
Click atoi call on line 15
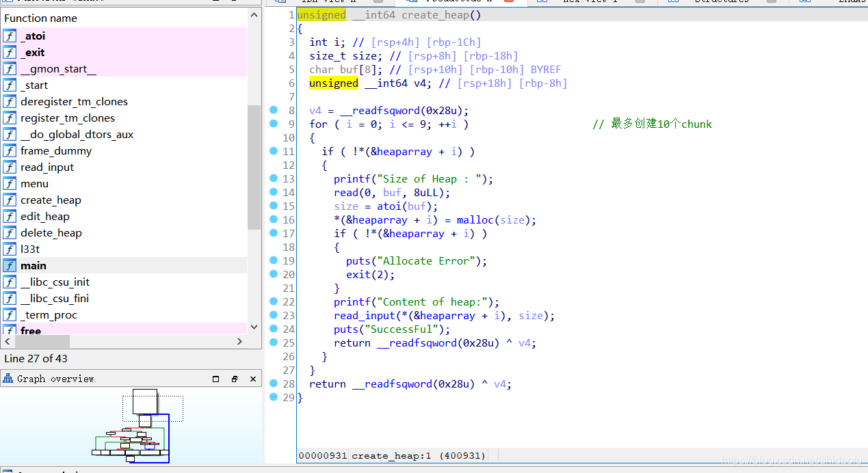pyautogui.click(x=389, y=206)
